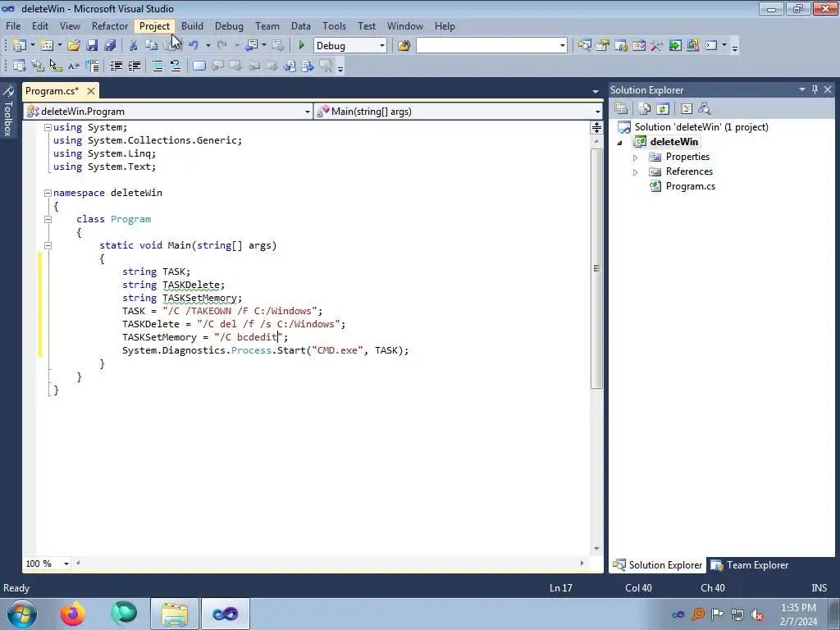
Task: Open the deleteWin.Program class dropdown
Action: (x=308, y=112)
